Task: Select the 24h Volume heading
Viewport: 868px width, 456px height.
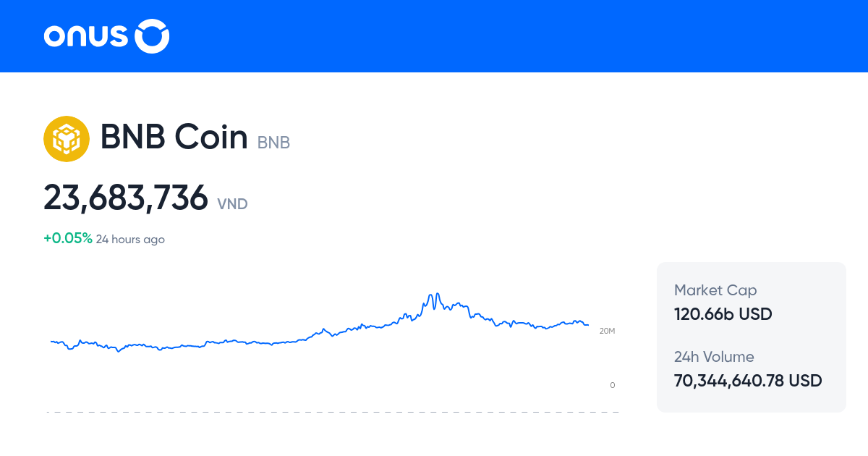Action: point(714,357)
